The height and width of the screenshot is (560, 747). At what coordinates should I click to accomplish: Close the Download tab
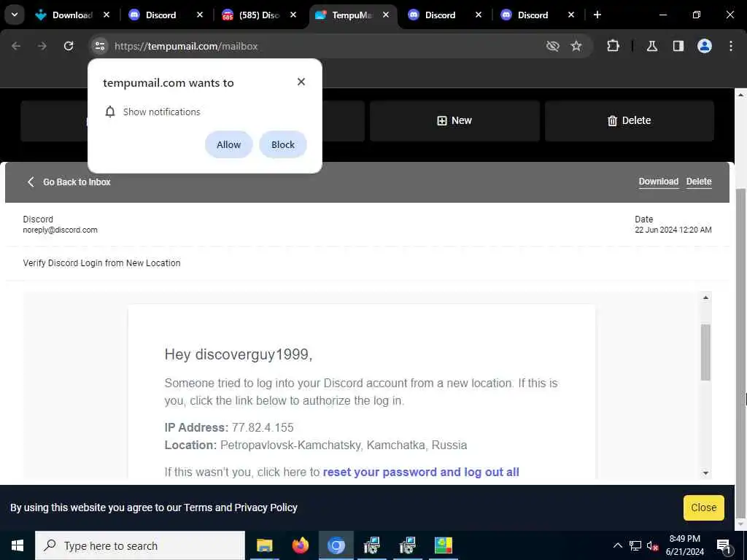click(107, 15)
